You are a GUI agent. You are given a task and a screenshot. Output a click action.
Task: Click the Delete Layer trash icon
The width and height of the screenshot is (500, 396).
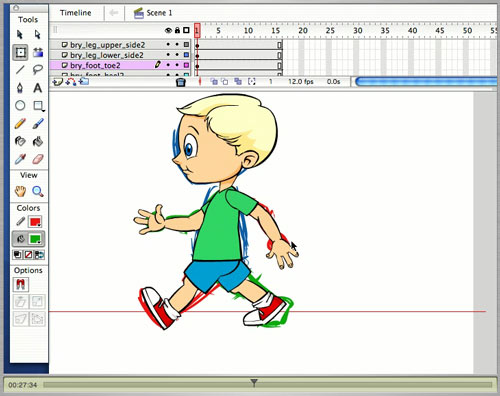click(x=180, y=82)
